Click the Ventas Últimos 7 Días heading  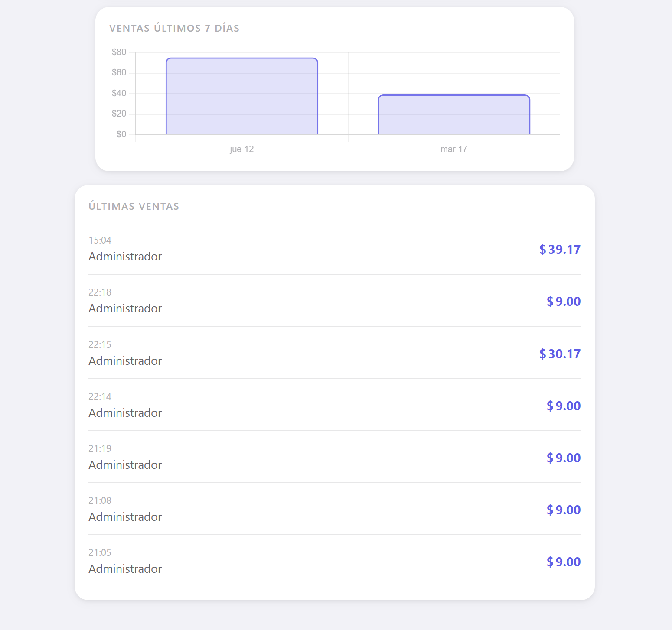[174, 28]
